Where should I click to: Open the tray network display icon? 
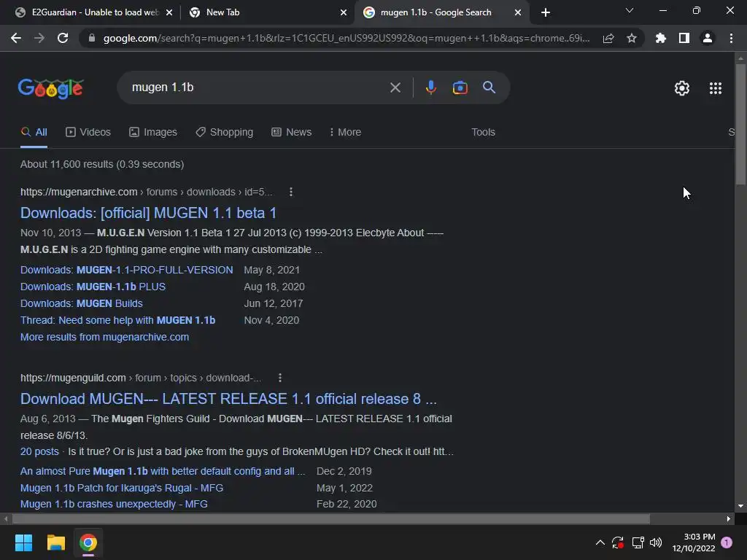(x=638, y=542)
